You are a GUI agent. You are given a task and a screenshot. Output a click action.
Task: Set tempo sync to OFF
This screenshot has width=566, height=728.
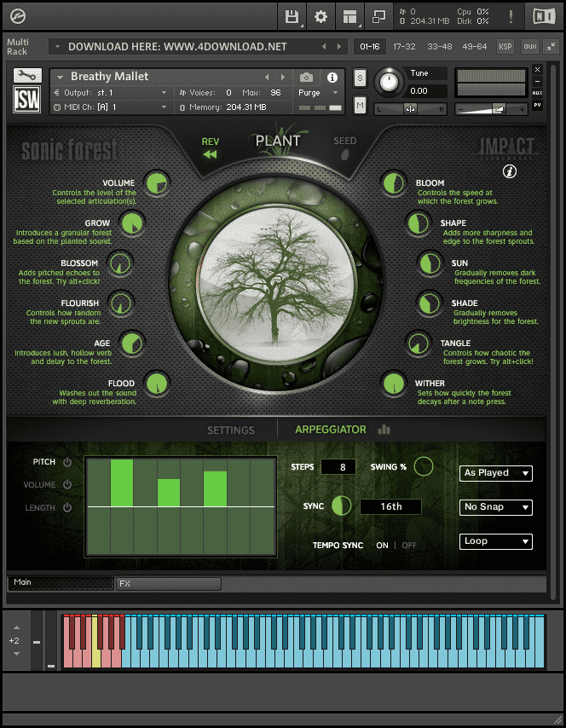point(408,545)
